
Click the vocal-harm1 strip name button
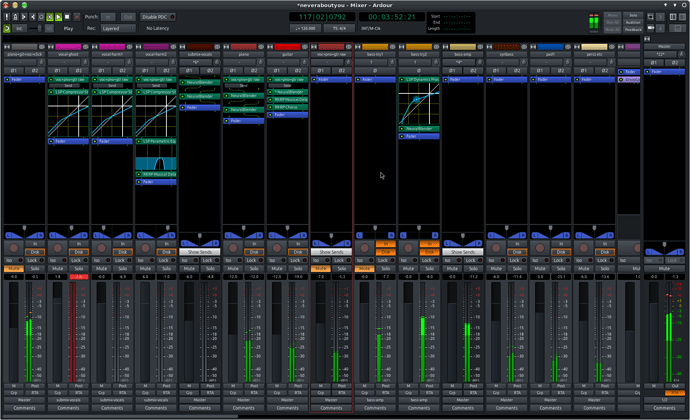click(x=112, y=54)
